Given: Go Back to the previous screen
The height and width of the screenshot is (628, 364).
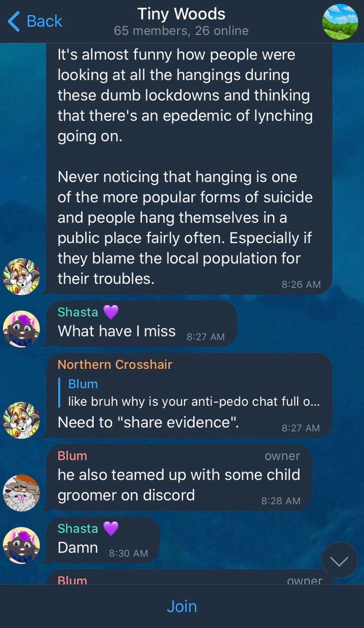Looking at the screenshot, I should tap(35, 21).
